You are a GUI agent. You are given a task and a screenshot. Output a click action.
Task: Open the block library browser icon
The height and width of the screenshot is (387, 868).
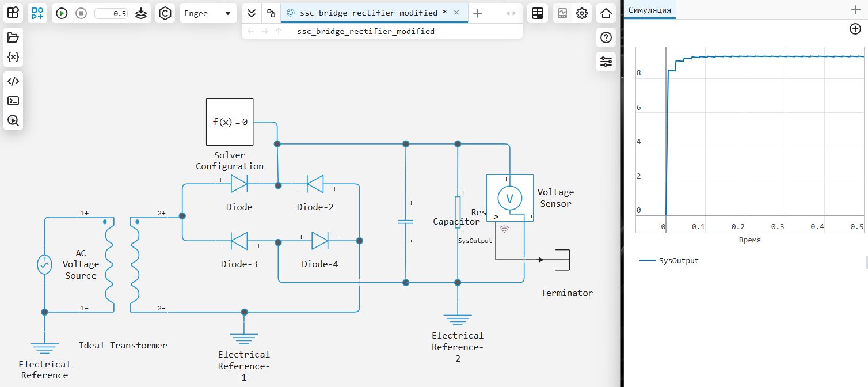pos(37,13)
